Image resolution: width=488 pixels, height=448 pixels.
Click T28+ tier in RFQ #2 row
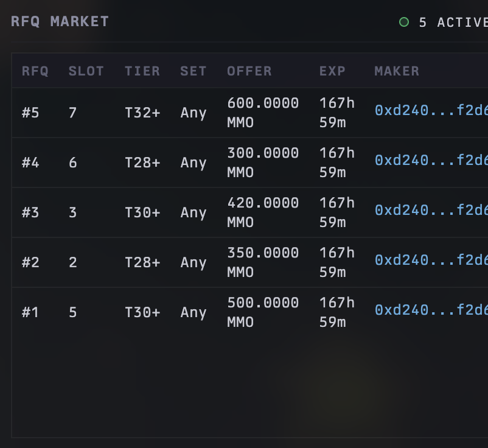point(142,262)
